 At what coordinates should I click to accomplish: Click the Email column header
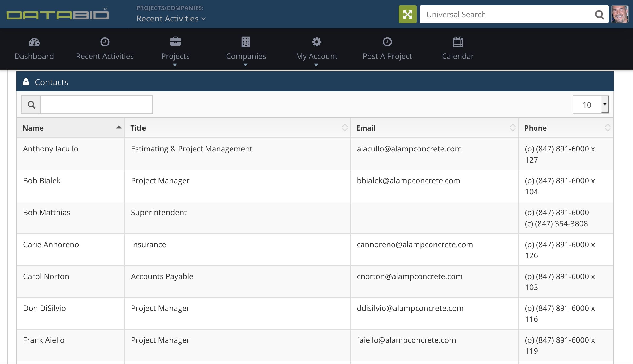[x=434, y=128]
